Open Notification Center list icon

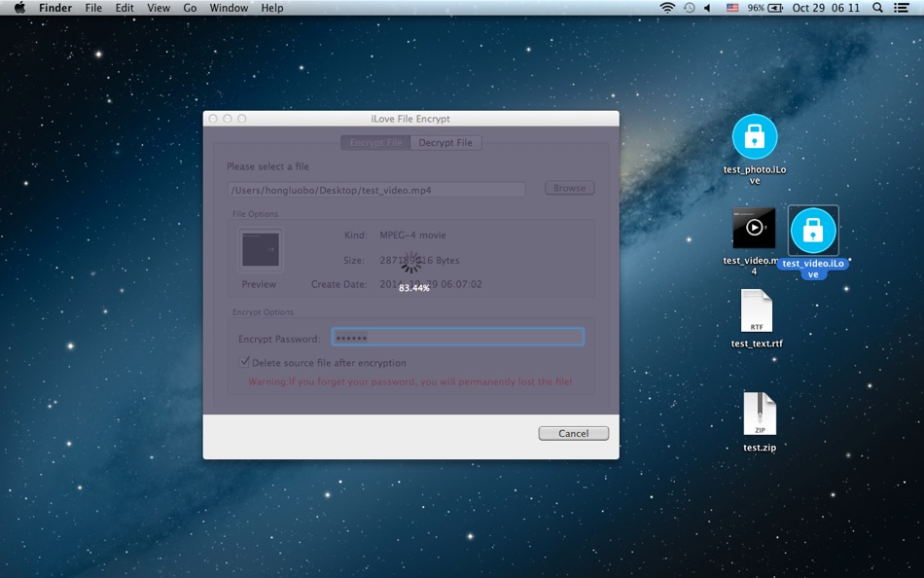click(901, 8)
